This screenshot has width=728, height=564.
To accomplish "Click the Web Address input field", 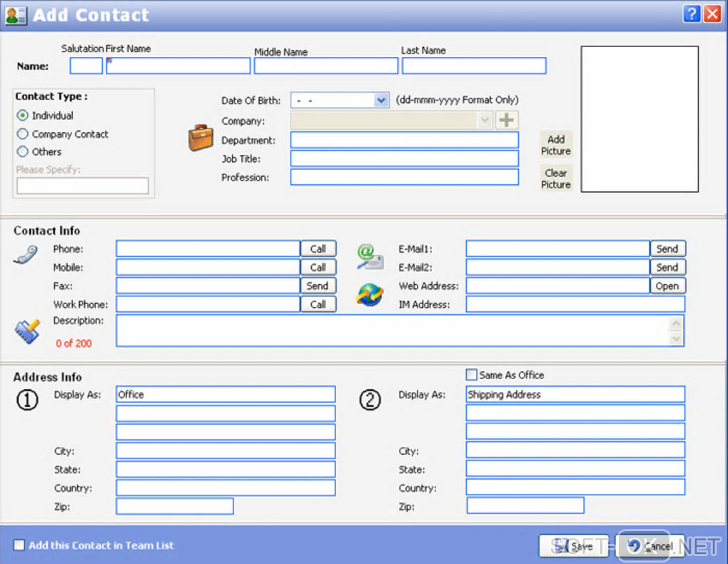I will 557,286.
